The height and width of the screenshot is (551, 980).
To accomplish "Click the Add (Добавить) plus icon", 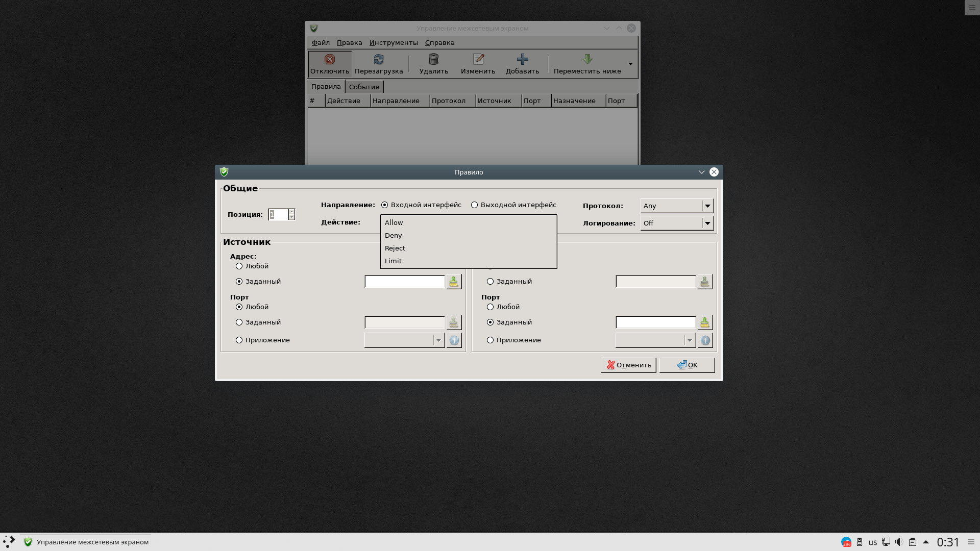I will [x=522, y=59].
